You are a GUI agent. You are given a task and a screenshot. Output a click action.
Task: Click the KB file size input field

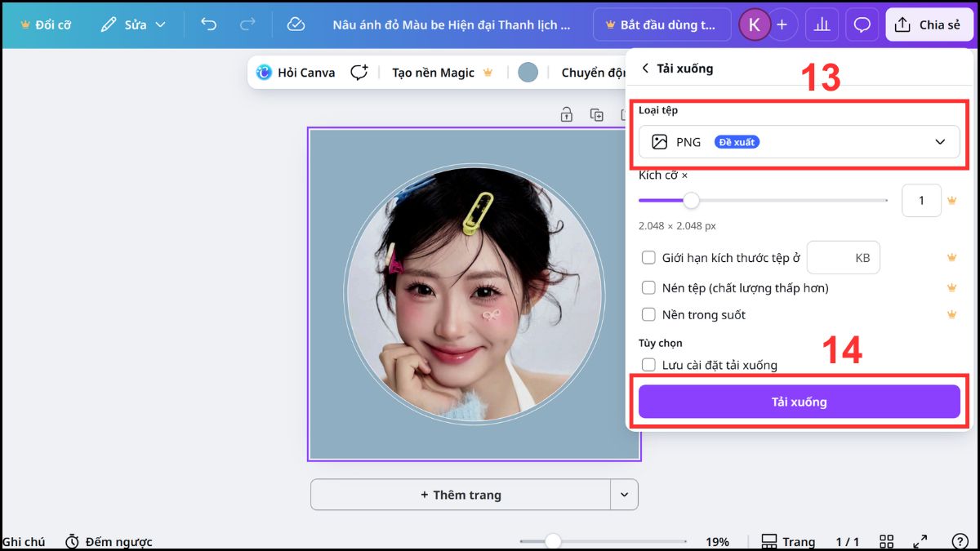pos(843,257)
